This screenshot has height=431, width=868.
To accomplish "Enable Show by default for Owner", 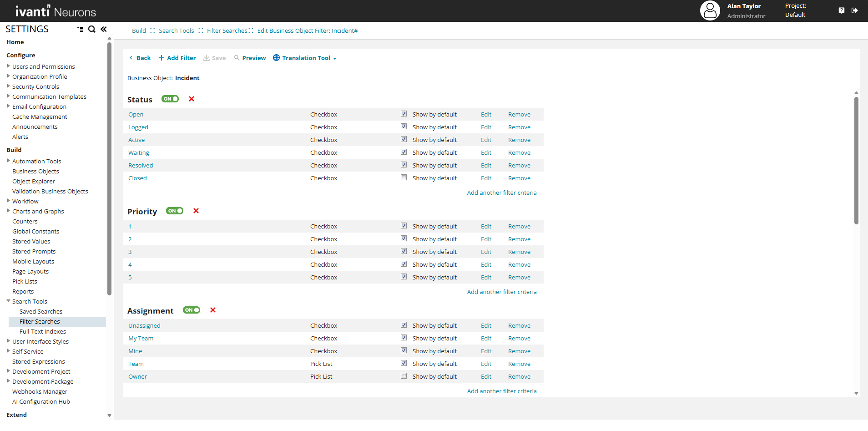I will coord(404,376).
